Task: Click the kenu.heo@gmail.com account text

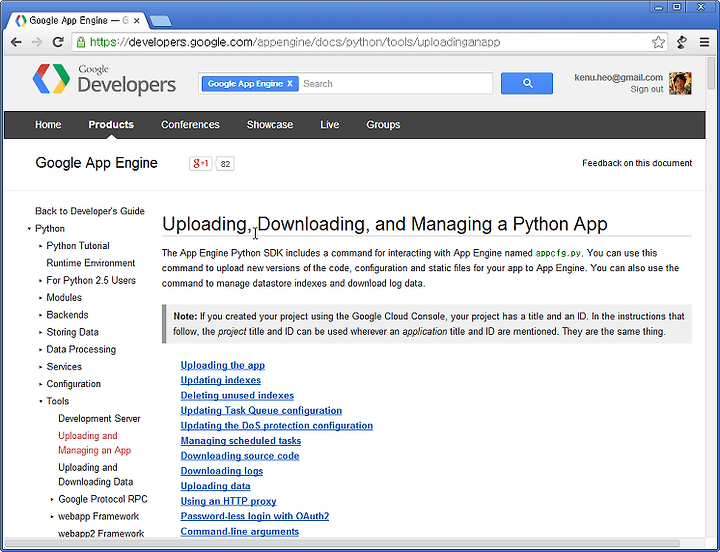Action: (619, 77)
